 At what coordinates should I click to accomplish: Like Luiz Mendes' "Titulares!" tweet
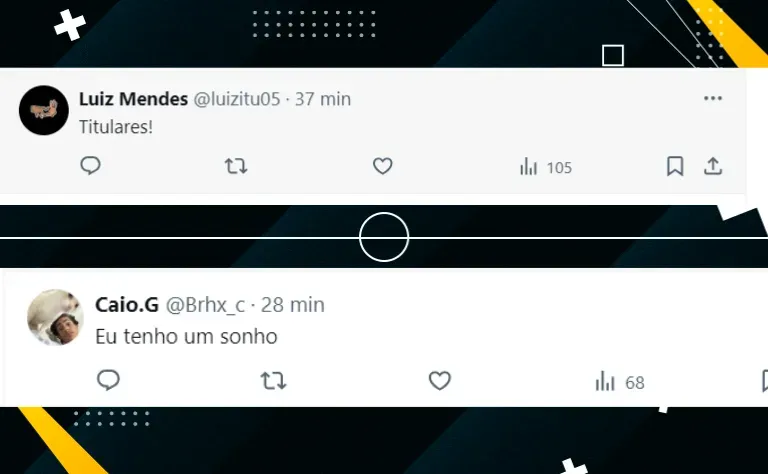(x=383, y=166)
